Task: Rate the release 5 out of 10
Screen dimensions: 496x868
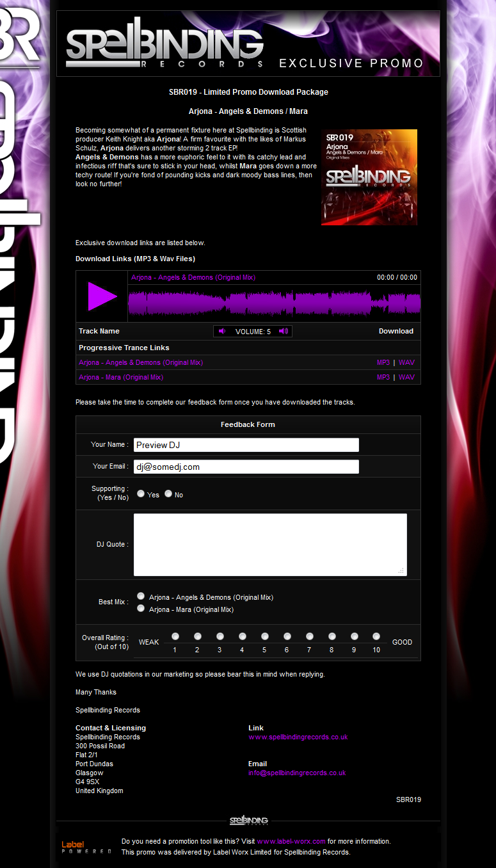Action: point(265,636)
